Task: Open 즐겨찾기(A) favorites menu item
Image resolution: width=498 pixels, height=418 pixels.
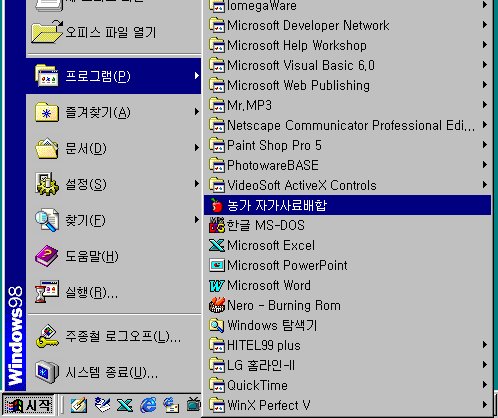Action: coord(114,112)
